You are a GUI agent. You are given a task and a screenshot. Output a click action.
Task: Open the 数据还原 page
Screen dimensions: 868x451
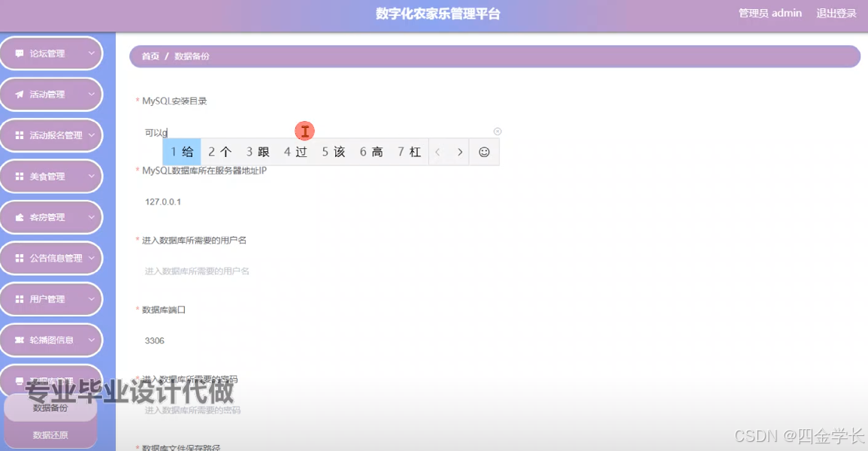[x=50, y=434]
